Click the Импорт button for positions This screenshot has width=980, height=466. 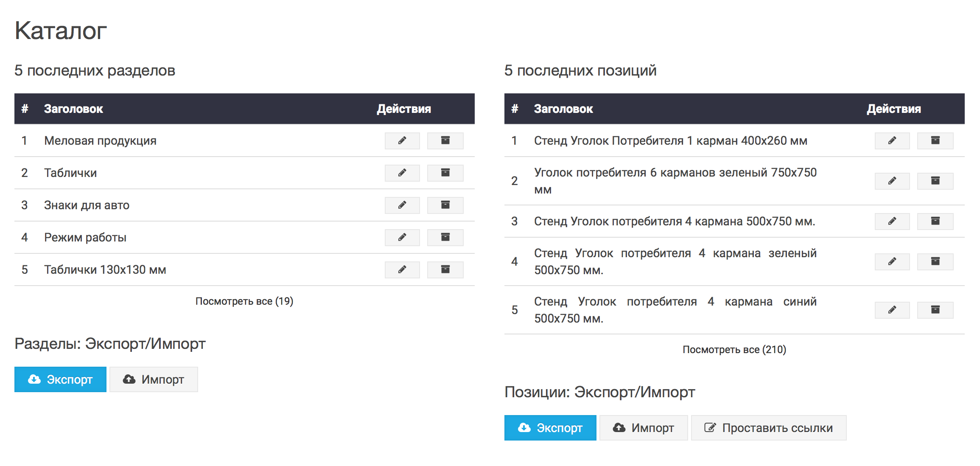click(644, 428)
